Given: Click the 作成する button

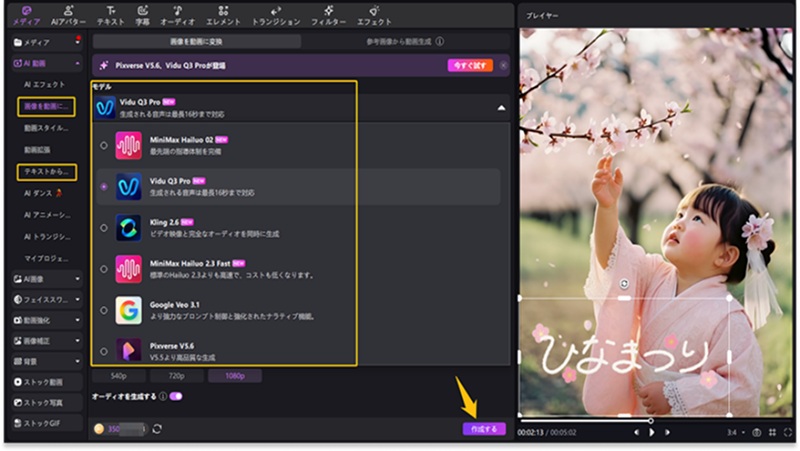Looking at the screenshot, I should coord(484,429).
